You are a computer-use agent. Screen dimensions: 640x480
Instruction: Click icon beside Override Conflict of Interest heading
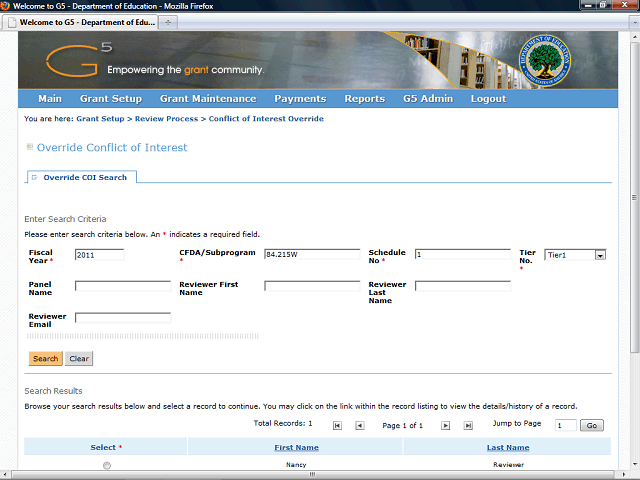[x=29, y=148]
